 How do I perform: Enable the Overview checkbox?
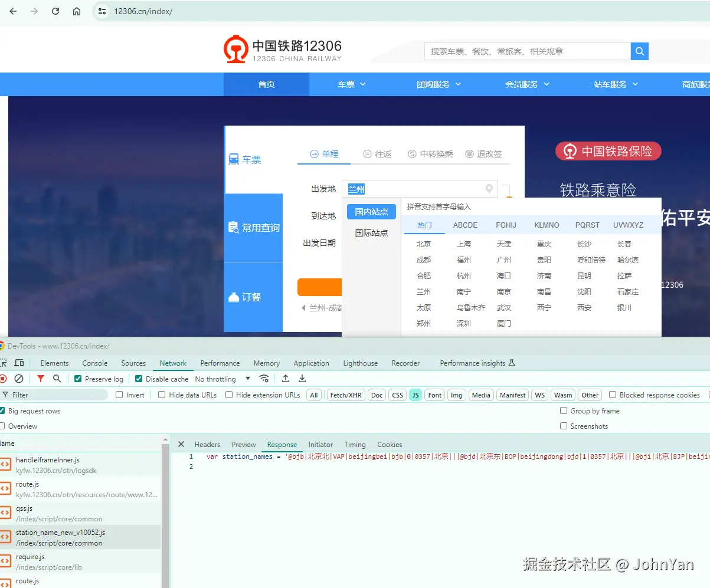click(x=2, y=426)
